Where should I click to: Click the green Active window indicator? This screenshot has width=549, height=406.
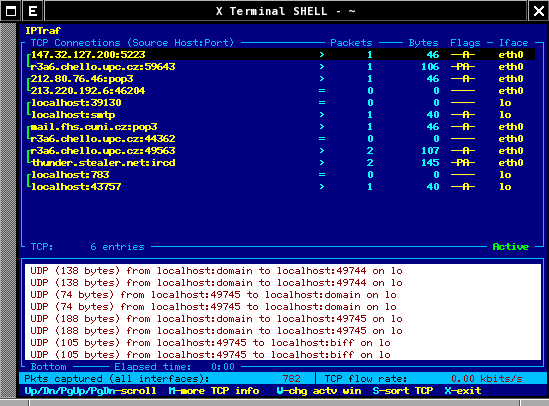coord(510,247)
